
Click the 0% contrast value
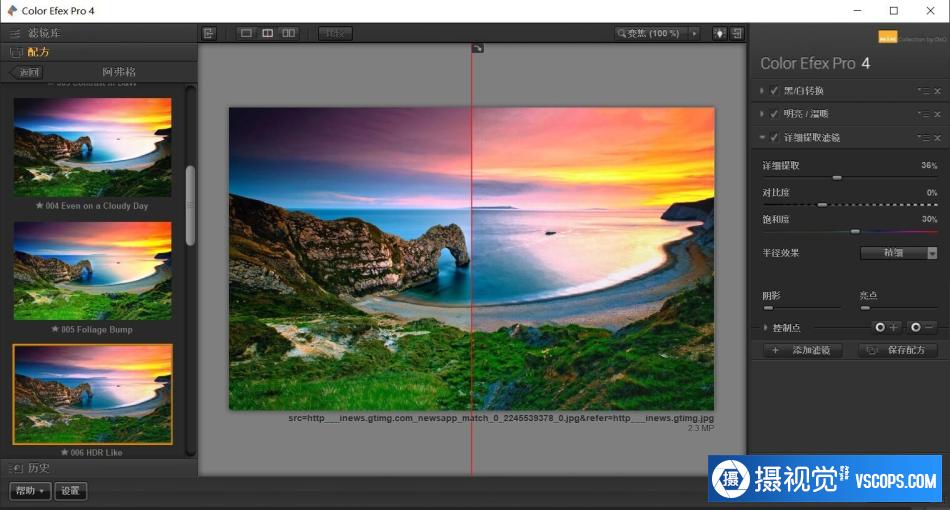[932, 193]
